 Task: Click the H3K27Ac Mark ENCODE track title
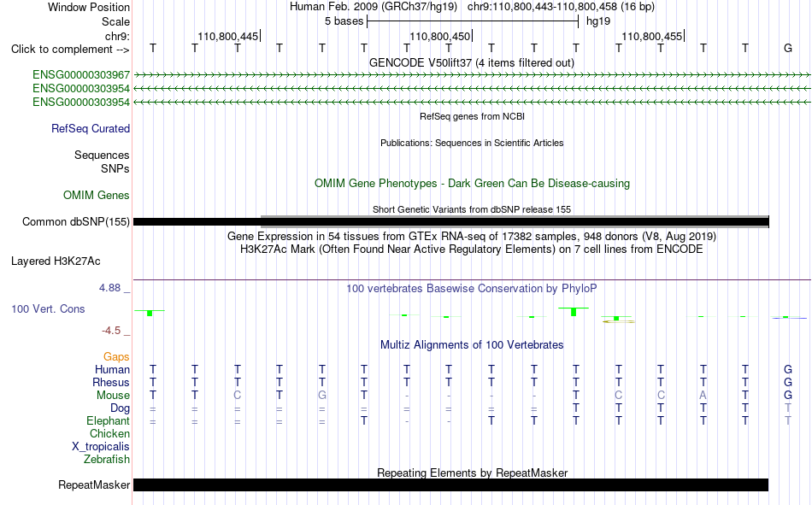471,250
